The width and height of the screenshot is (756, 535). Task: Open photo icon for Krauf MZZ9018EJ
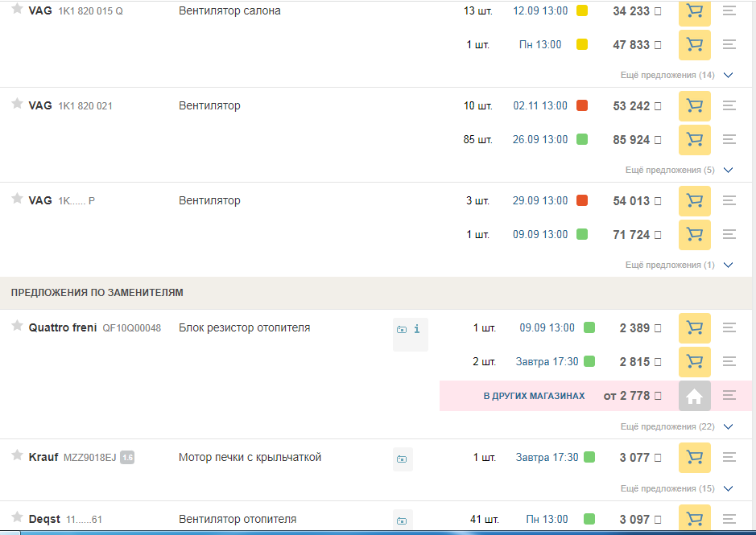point(402,459)
